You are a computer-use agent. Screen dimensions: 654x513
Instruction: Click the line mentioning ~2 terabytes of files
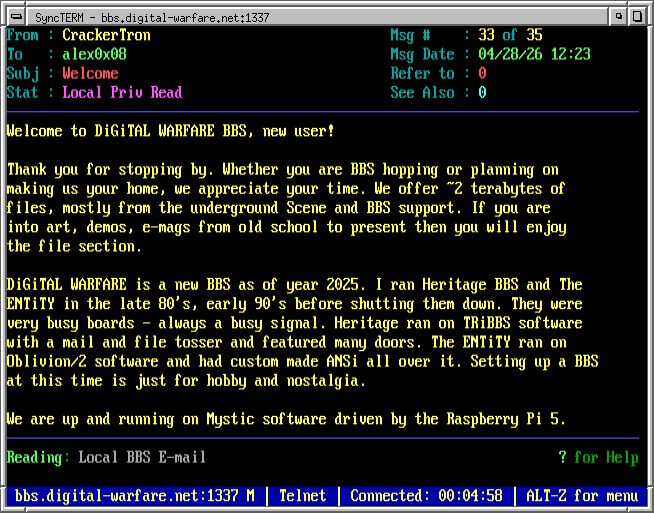coord(286,189)
